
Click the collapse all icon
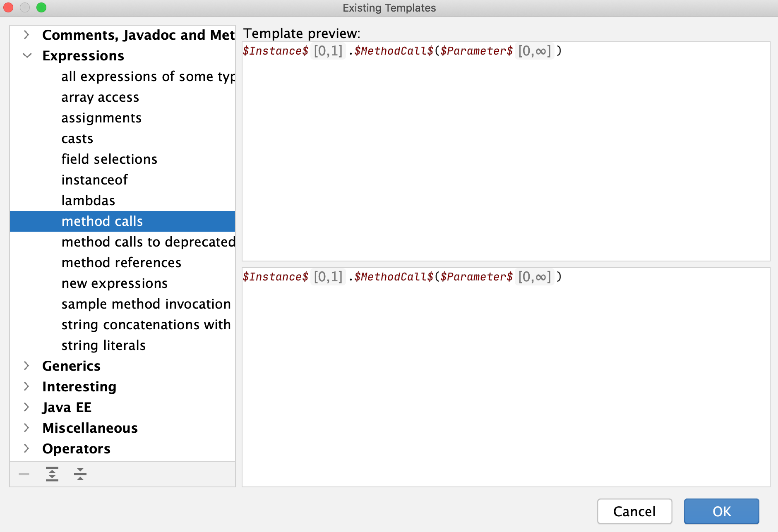point(79,474)
